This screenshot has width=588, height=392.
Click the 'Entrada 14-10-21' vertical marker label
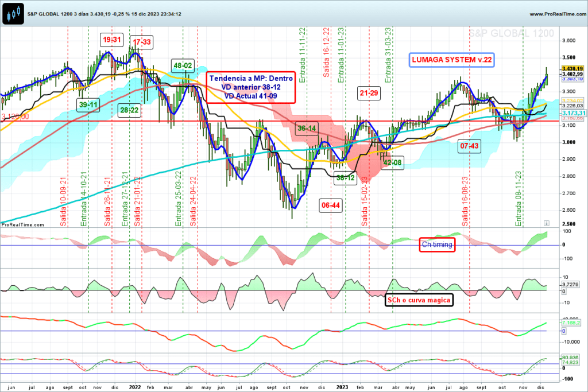pyautogui.click(x=84, y=199)
